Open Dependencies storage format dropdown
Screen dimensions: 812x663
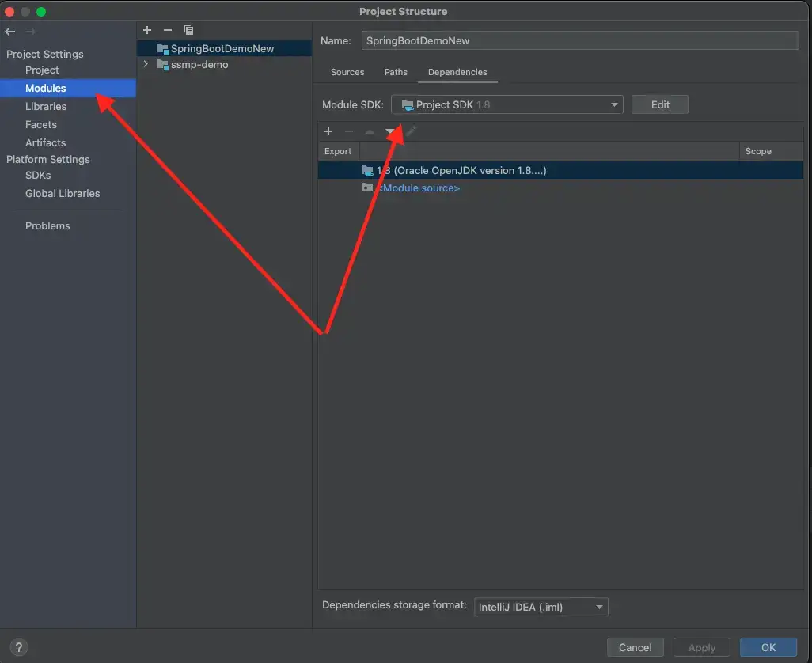pos(541,608)
